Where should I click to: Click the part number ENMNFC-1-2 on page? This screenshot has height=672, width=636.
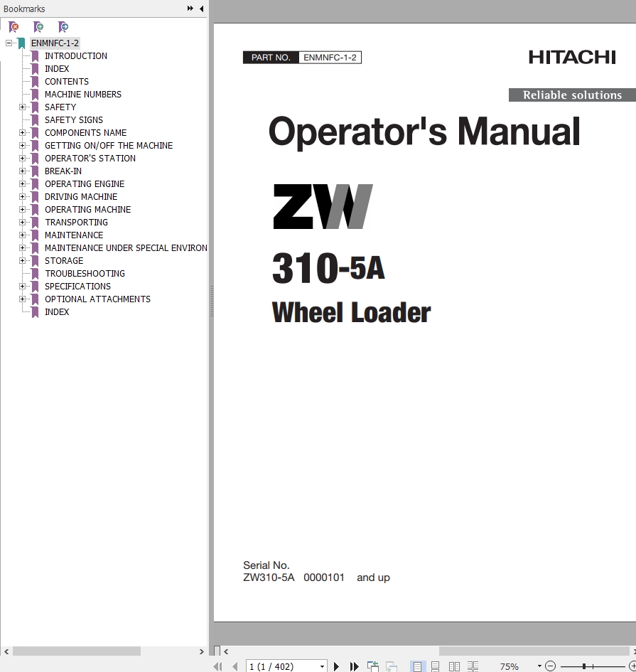[x=330, y=58]
